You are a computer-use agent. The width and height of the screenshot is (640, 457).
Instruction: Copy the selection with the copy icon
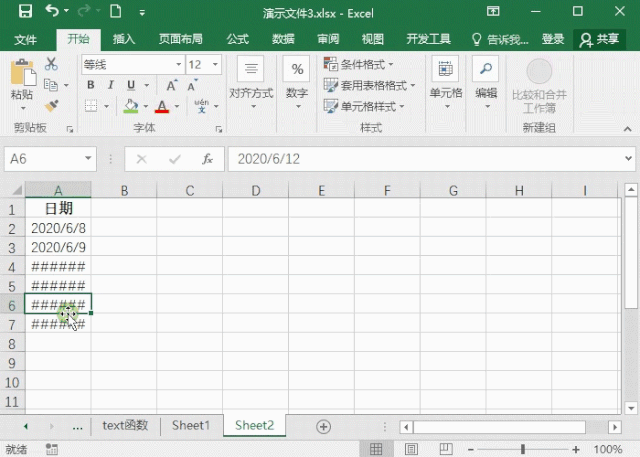(x=51, y=85)
